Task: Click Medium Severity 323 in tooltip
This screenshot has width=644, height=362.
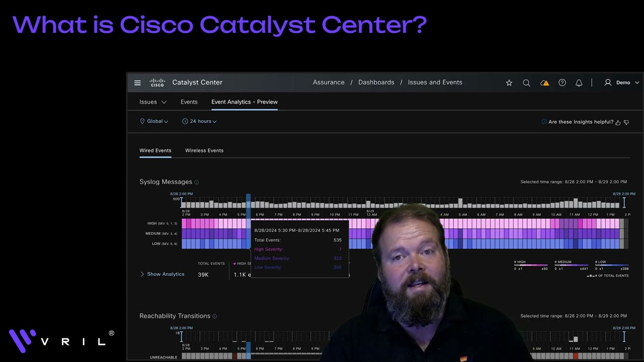Action: tap(298, 258)
